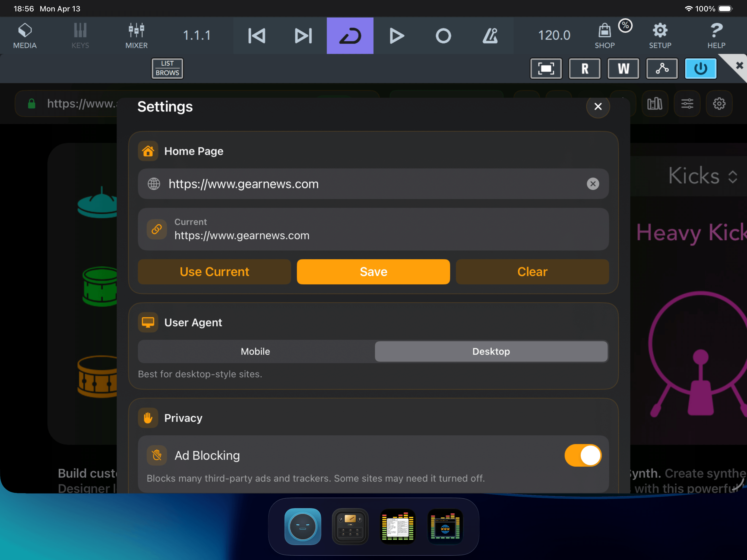The height and width of the screenshot is (560, 747).
Task: Open the blue robot face dock app
Action: tap(303, 527)
